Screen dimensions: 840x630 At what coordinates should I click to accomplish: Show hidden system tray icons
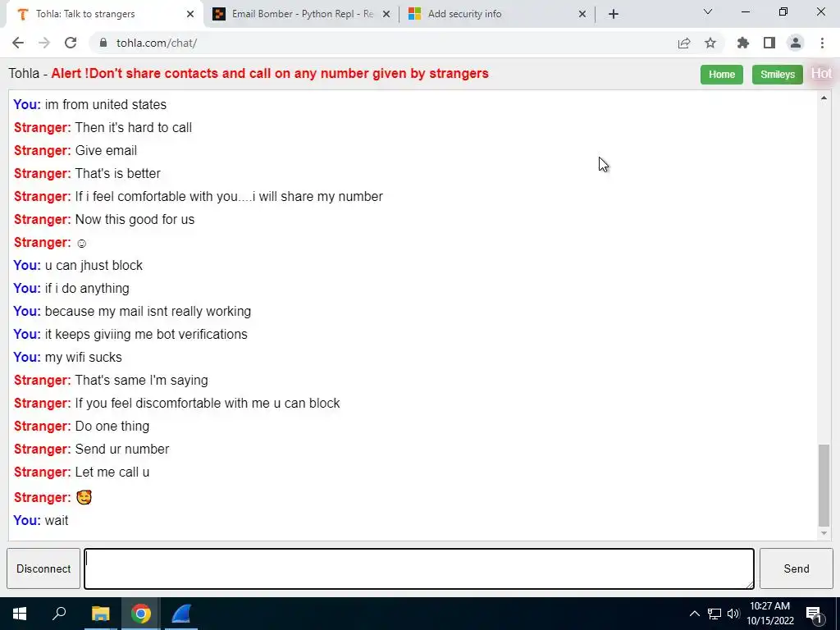tap(694, 614)
